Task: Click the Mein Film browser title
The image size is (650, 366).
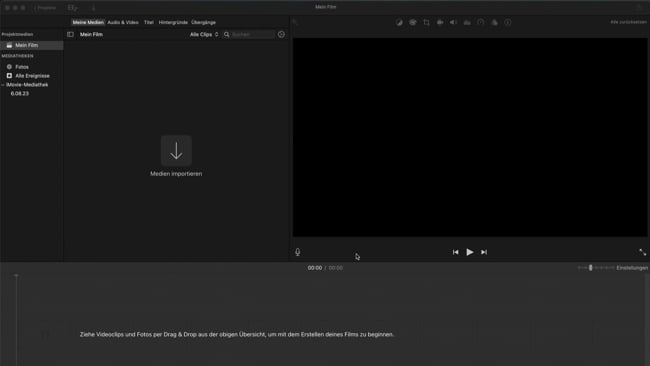Action: pyautogui.click(x=91, y=34)
